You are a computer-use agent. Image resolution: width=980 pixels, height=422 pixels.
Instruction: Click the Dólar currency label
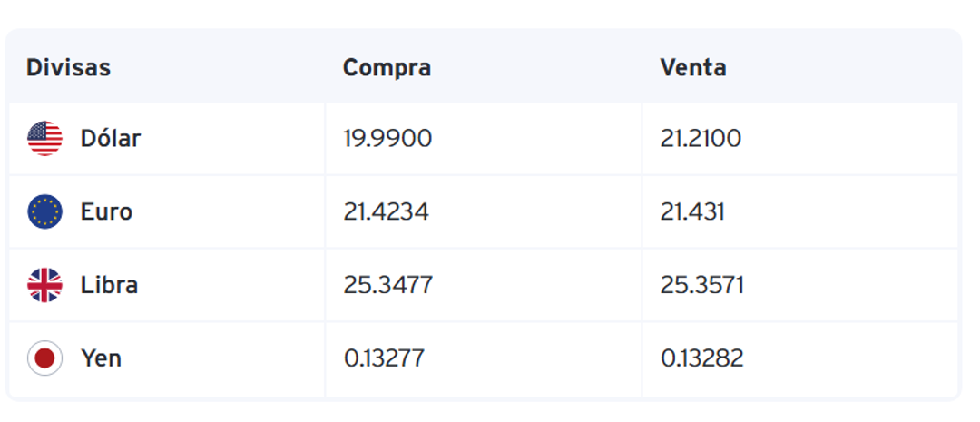click(111, 139)
